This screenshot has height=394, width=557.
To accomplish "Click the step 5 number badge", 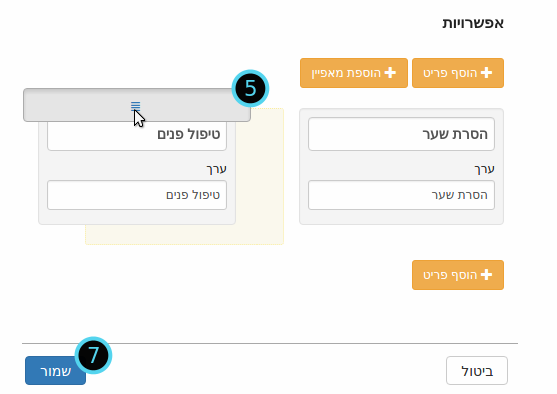I will [x=250, y=88].
